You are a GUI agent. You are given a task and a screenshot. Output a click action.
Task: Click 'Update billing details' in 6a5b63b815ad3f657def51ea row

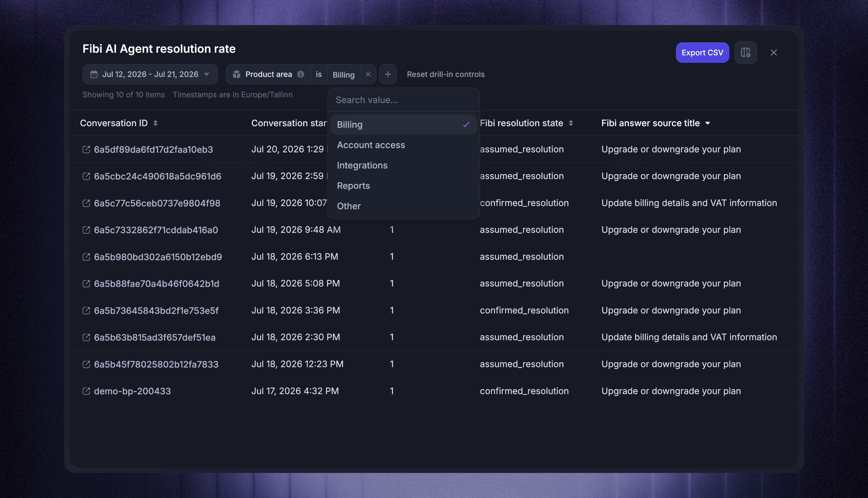click(x=689, y=337)
